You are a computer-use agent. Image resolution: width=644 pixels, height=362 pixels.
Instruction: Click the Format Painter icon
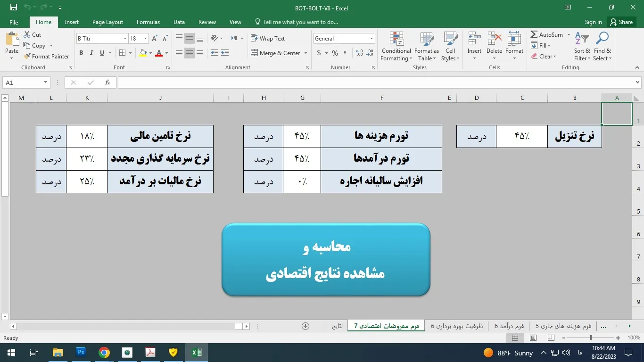(27, 57)
